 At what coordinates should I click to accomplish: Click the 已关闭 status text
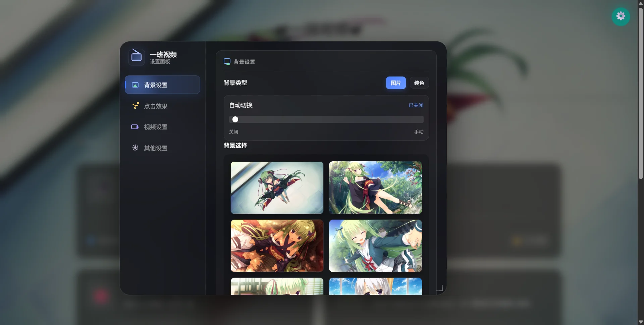[x=416, y=105]
